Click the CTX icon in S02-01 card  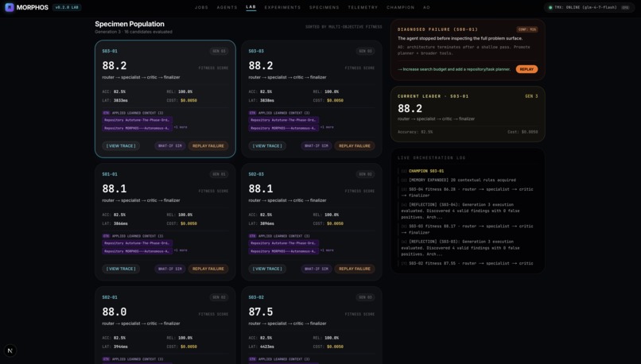coord(106,359)
